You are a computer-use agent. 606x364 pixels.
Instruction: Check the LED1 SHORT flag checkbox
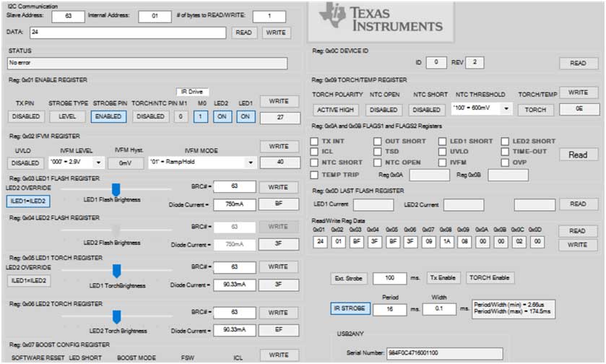click(443, 141)
